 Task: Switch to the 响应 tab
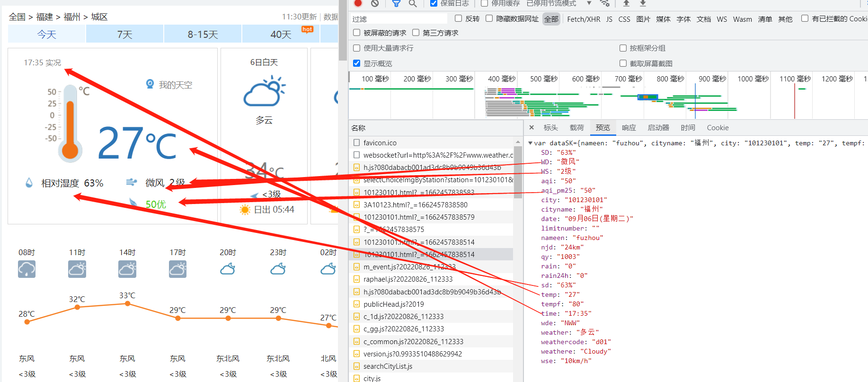pos(629,128)
